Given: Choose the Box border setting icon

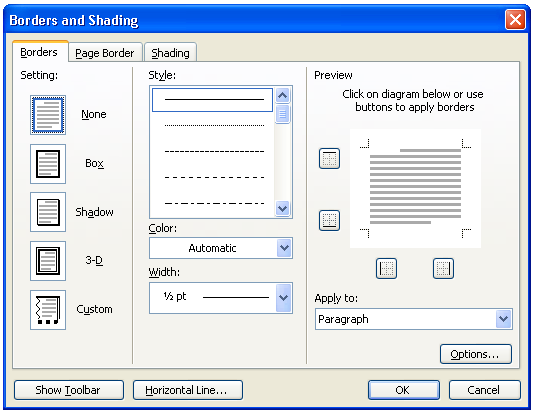Looking at the screenshot, I should pos(48,164).
